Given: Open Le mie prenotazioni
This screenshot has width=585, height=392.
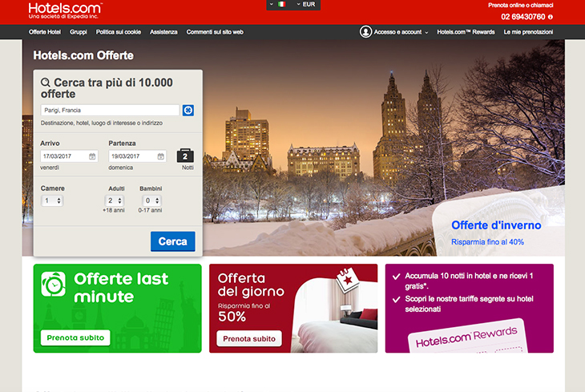Looking at the screenshot, I should point(528,32).
